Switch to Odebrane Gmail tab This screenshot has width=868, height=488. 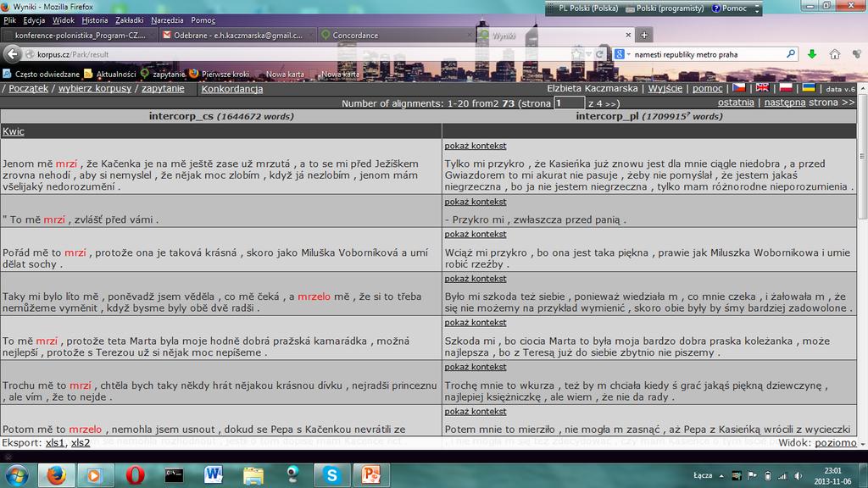point(238,35)
